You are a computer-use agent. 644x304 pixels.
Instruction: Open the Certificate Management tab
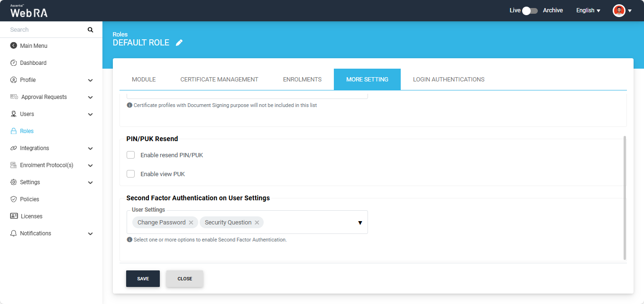tap(219, 80)
